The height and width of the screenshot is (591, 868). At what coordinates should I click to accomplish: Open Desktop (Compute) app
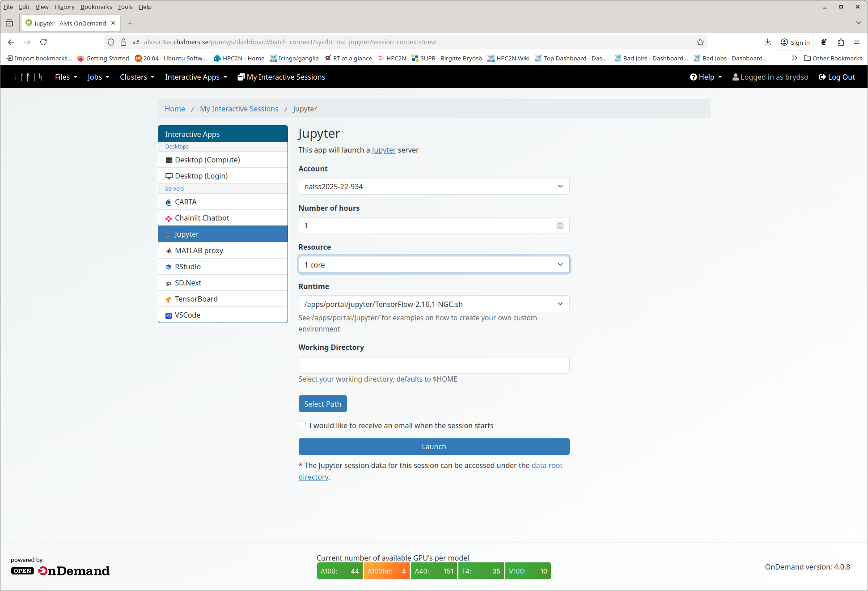pyautogui.click(x=207, y=160)
